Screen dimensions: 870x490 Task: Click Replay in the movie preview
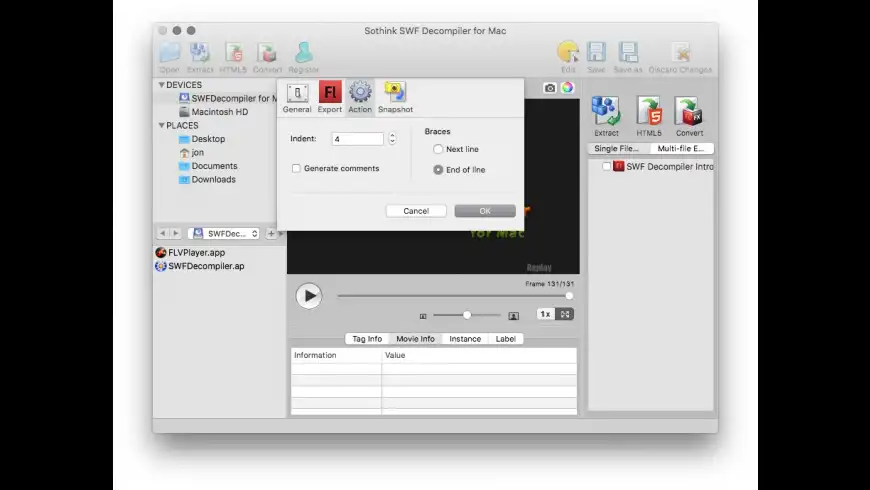tap(539, 268)
